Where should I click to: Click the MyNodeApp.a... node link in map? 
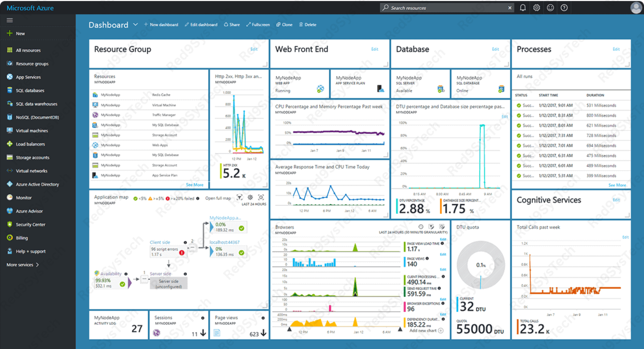tap(225, 218)
